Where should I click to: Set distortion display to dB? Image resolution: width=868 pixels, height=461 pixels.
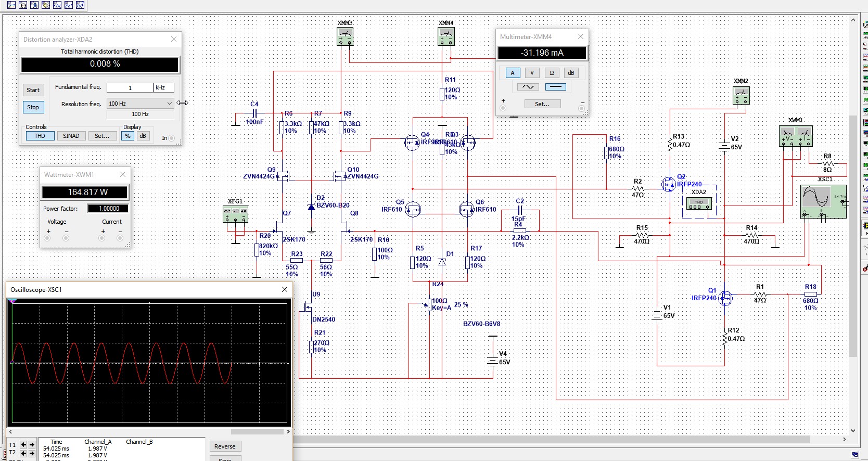(x=143, y=136)
